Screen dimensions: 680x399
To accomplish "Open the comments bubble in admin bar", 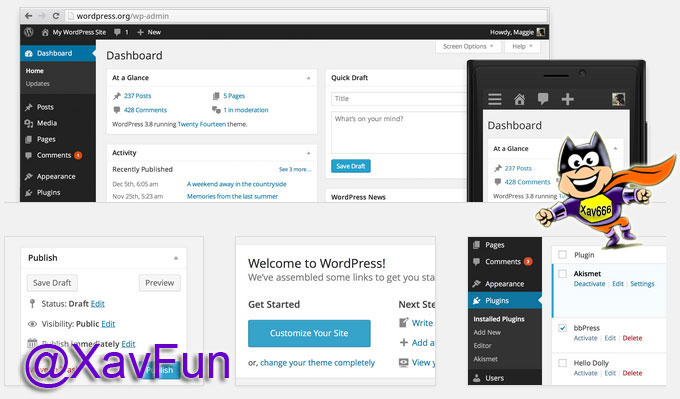I will tap(118, 32).
